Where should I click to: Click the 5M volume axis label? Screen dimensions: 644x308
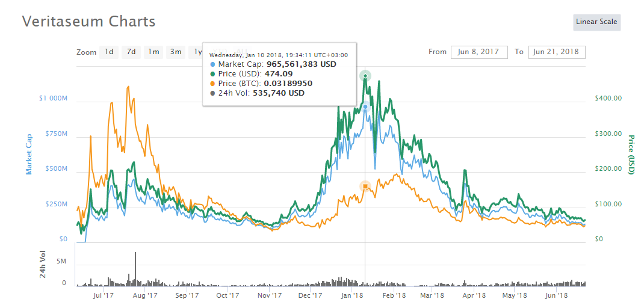(61, 262)
